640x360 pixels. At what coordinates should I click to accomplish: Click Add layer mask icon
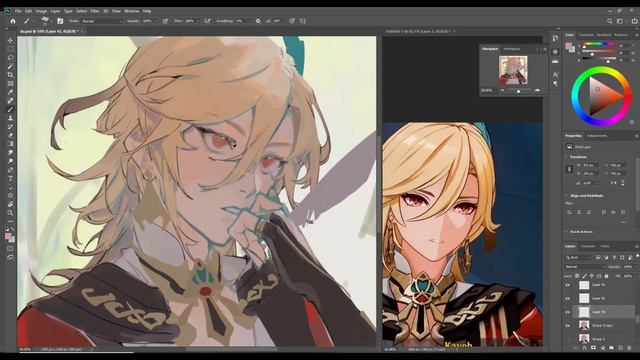click(x=593, y=348)
